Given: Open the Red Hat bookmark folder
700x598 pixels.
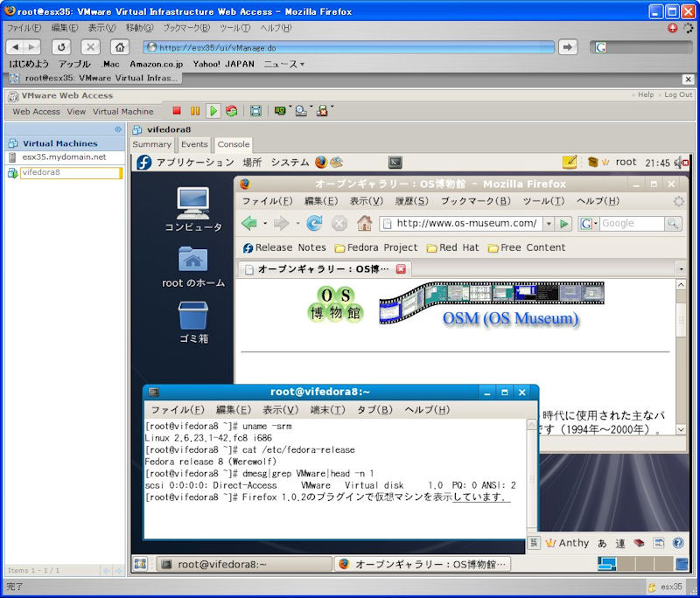Looking at the screenshot, I should pyautogui.click(x=452, y=248).
